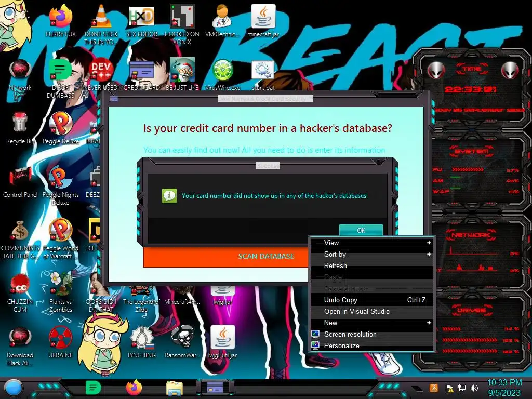
Task: Click the credit card security window title bar
Action: tap(265, 99)
